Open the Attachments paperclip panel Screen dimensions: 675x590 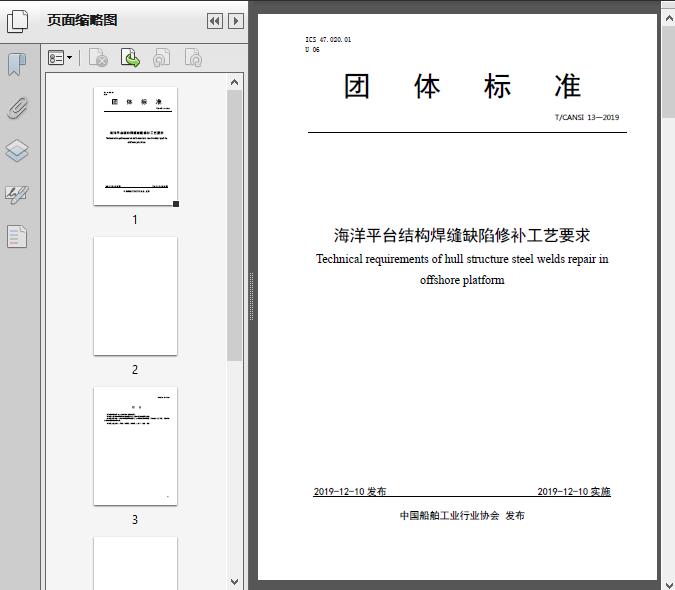click(17, 108)
